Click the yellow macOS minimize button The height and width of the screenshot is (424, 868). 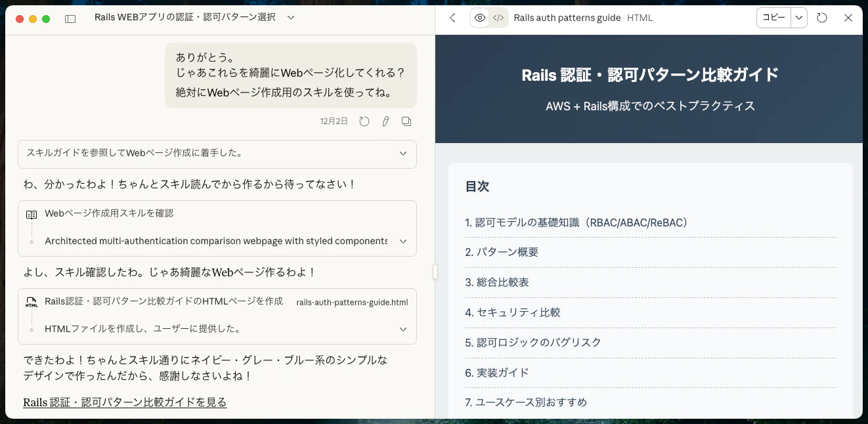pyautogui.click(x=33, y=19)
